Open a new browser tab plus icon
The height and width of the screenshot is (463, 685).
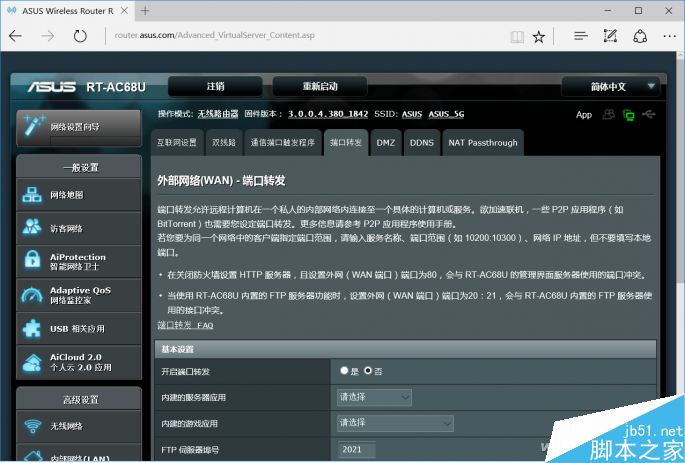coord(145,11)
